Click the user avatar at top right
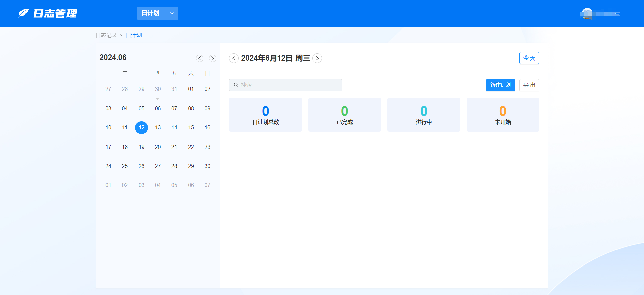This screenshot has height=295, width=644. coord(587,14)
